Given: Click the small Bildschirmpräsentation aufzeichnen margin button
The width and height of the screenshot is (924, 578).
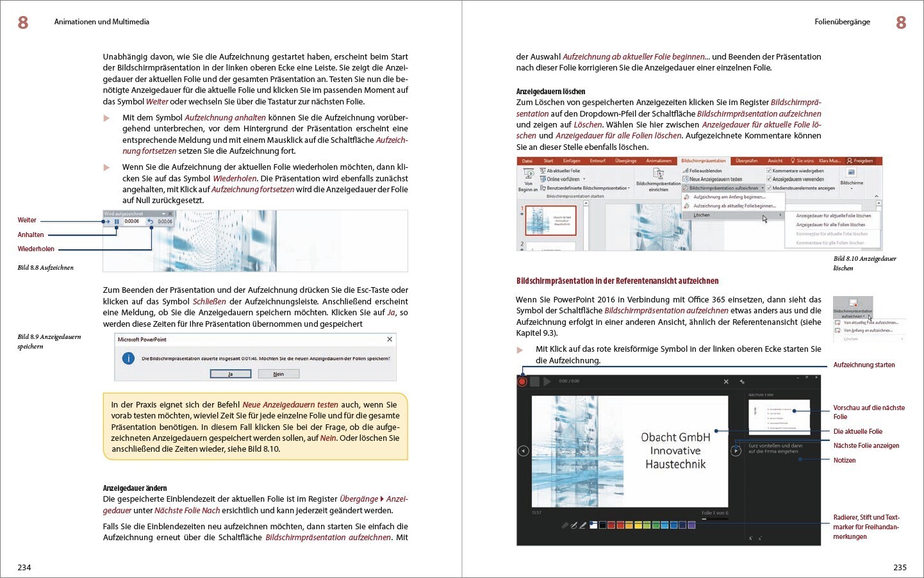Looking at the screenshot, I should 853,308.
